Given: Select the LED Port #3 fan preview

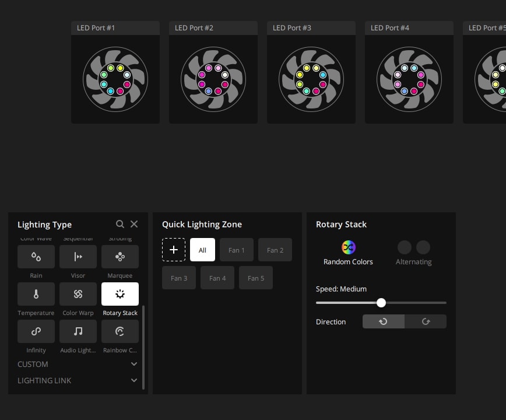Looking at the screenshot, I should (x=311, y=79).
